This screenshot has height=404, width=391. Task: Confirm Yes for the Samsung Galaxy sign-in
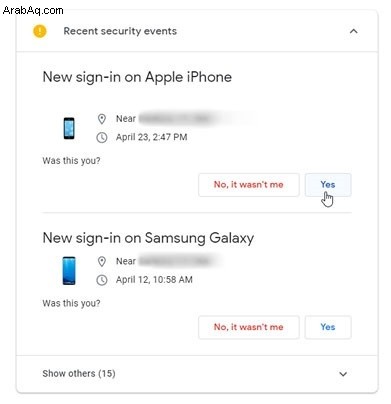pos(328,327)
